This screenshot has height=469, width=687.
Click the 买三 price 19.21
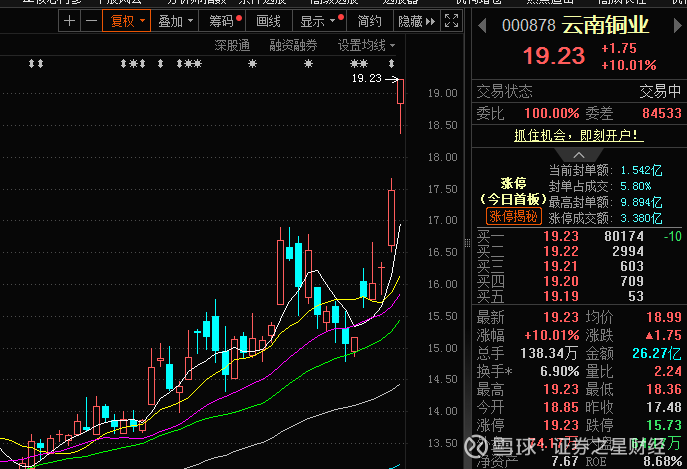click(561, 266)
